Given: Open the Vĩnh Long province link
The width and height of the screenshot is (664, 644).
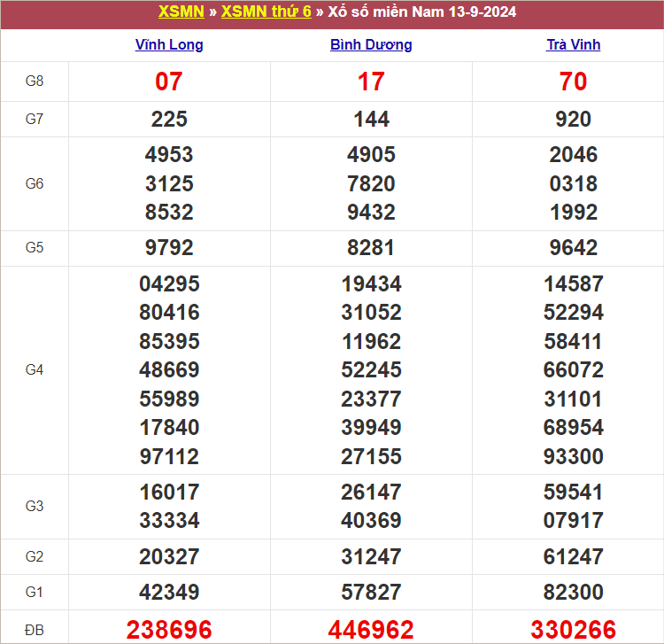Looking at the screenshot, I should 169,44.
